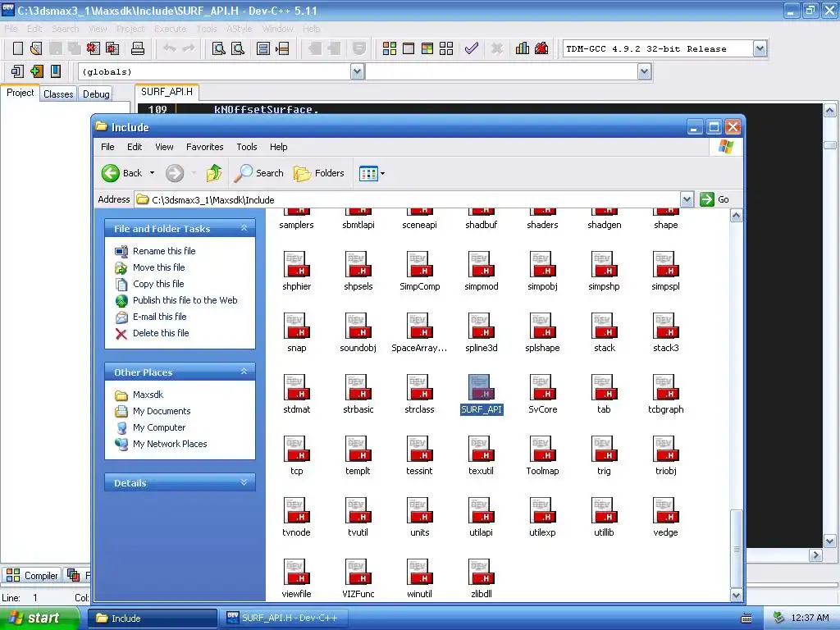
Task: Click Start button on taskbar
Action: [x=39, y=619]
